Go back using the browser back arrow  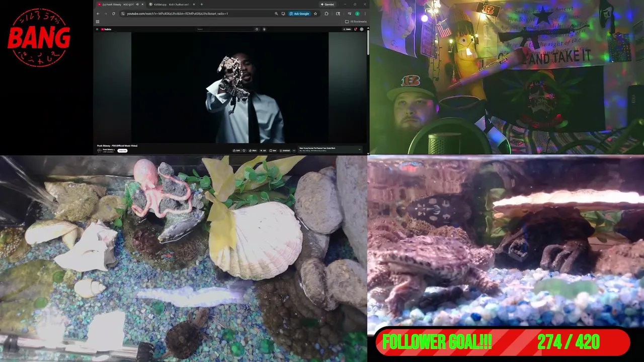(x=98, y=14)
